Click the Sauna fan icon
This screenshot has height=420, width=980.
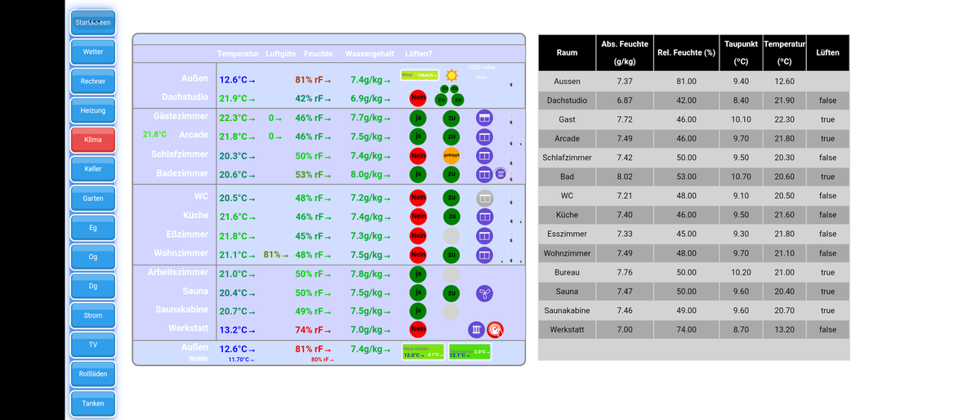(484, 293)
